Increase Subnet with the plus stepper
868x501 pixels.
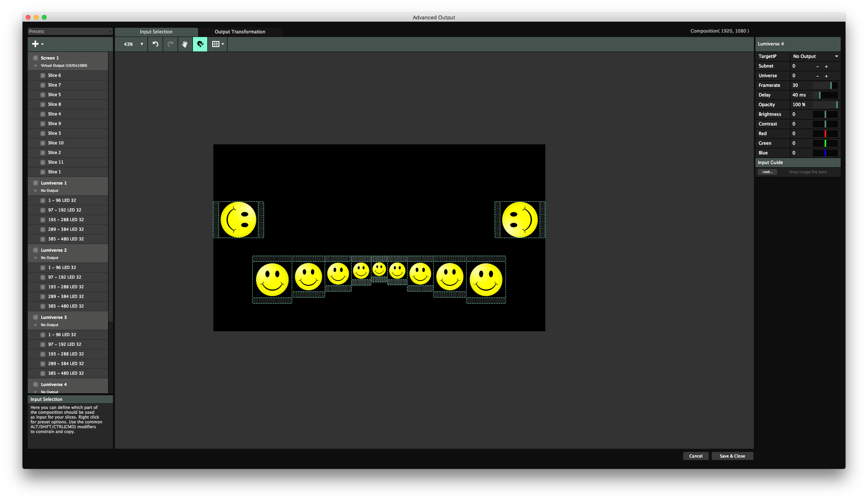(826, 66)
